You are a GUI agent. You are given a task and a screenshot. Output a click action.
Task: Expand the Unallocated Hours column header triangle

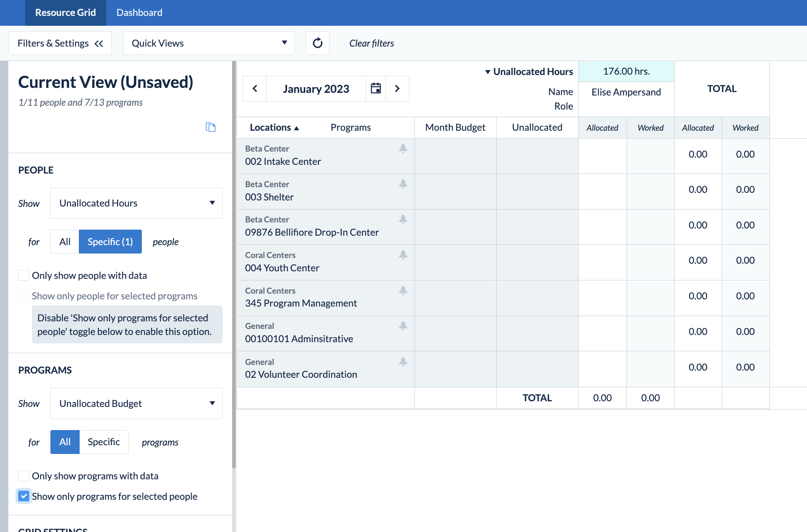click(x=488, y=71)
